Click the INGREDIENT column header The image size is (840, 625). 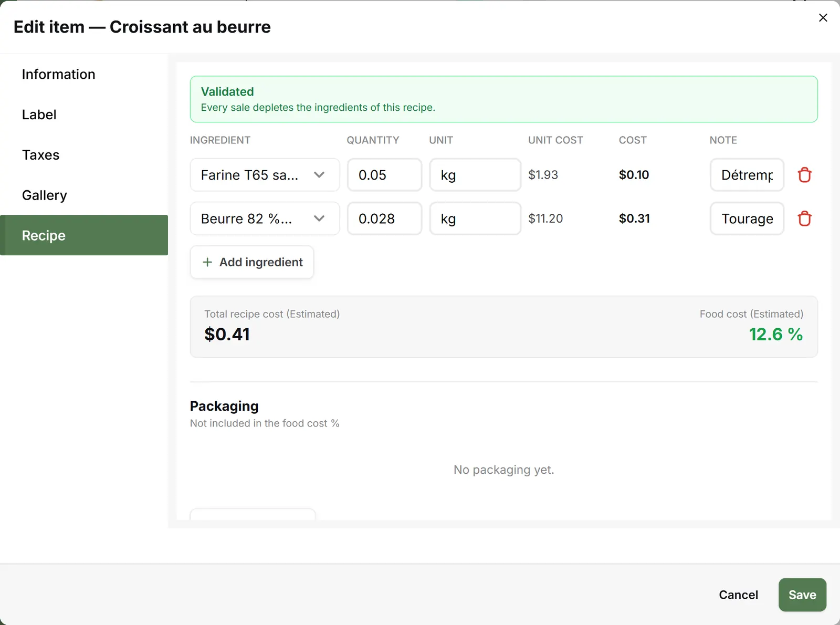(220, 140)
